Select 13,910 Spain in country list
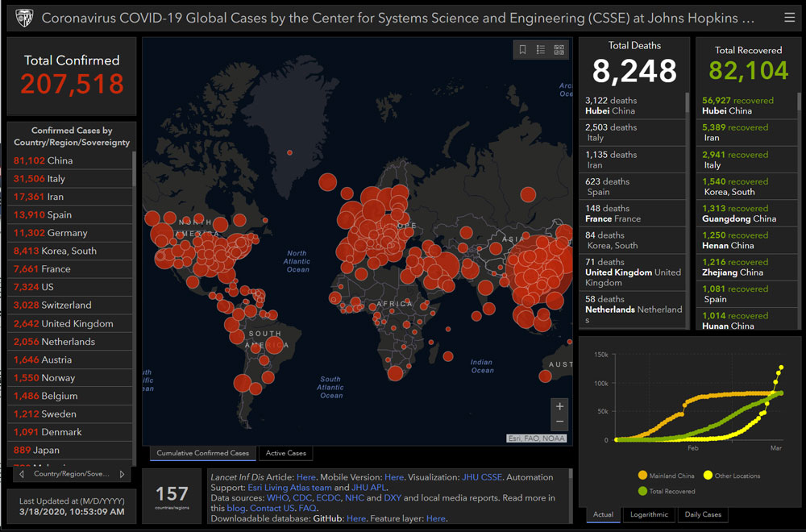Viewport: 806px width, 532px height. [70, 214]
